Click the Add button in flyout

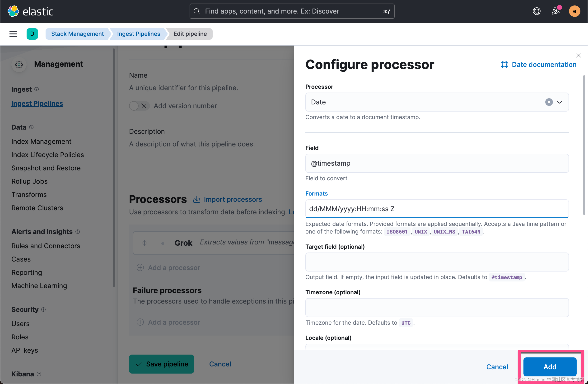(x=550, y=367)
